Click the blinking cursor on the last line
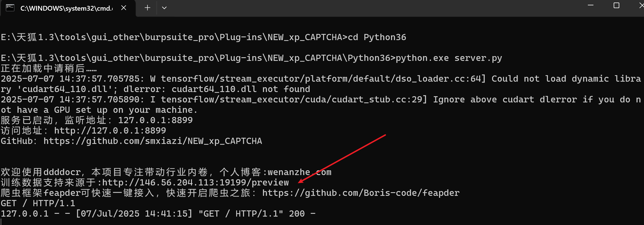Screen dimensions: 644x225 [x=1, y=222]
